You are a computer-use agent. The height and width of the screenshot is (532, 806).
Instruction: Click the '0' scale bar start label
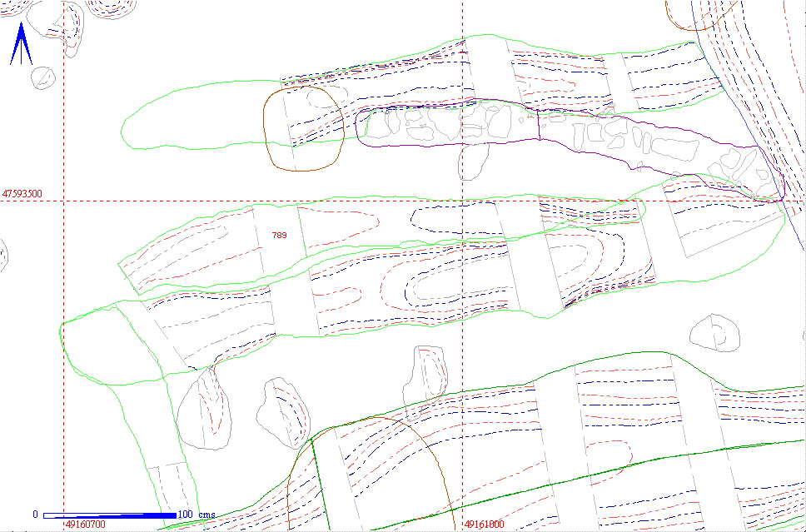[36, 515]
